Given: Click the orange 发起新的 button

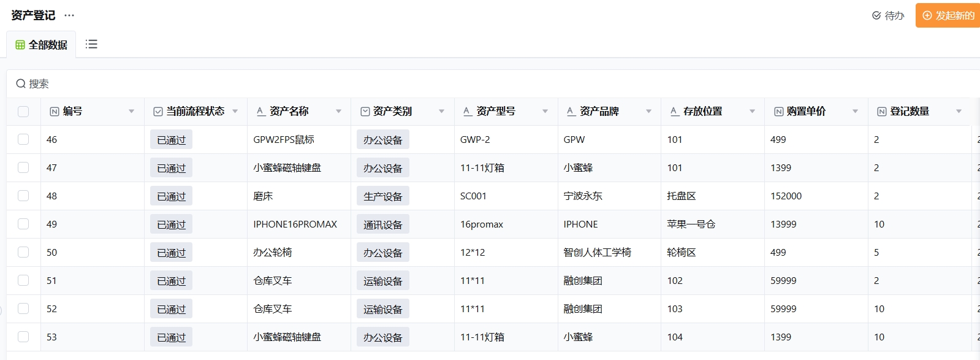Looking at the screenshot, I should (948, 15).
